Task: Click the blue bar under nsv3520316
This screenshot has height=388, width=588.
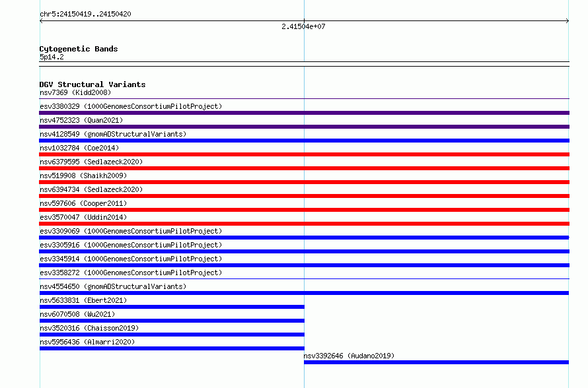Action: [x=172, y=335]
